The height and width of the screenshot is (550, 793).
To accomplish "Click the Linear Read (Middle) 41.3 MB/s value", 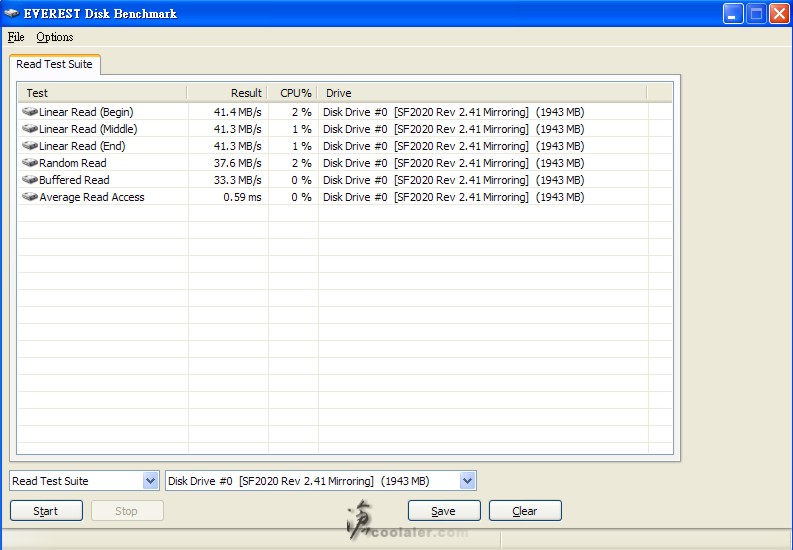I will (x=237, y=129).
